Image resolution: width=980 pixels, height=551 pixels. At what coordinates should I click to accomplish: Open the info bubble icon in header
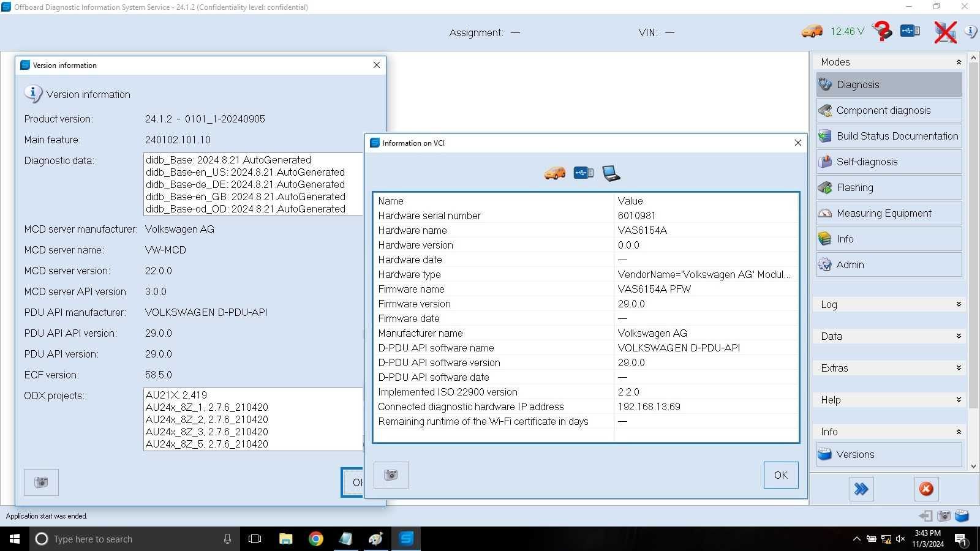pos(971,31)
